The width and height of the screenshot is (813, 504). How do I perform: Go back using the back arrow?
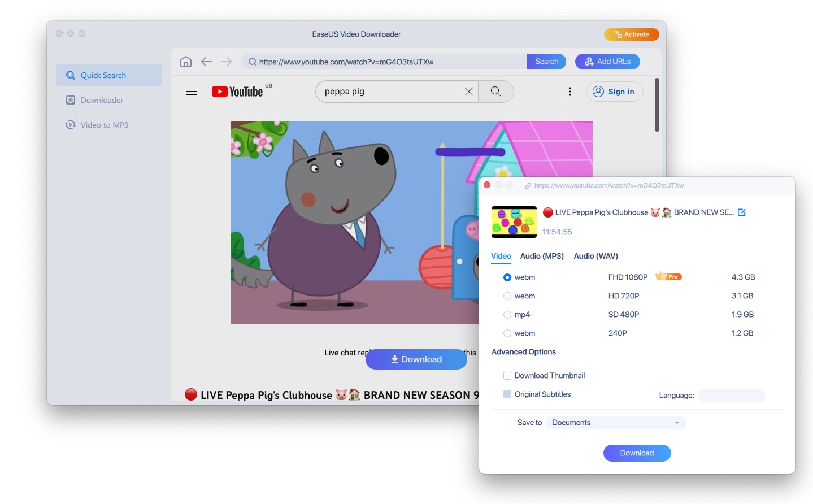206,62
